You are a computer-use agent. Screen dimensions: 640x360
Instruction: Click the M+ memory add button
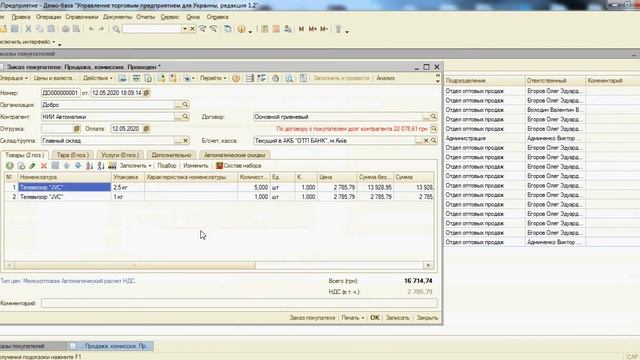313,29
